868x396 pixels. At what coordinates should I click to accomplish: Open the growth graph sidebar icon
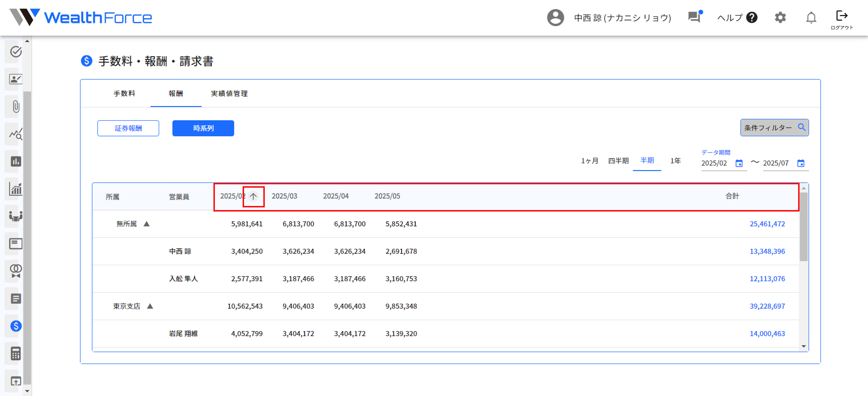[16, 189]
